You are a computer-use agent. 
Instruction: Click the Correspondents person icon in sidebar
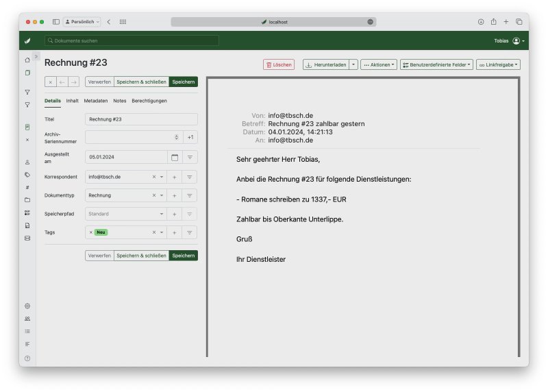pyautogui.click(x=27, y=162)
